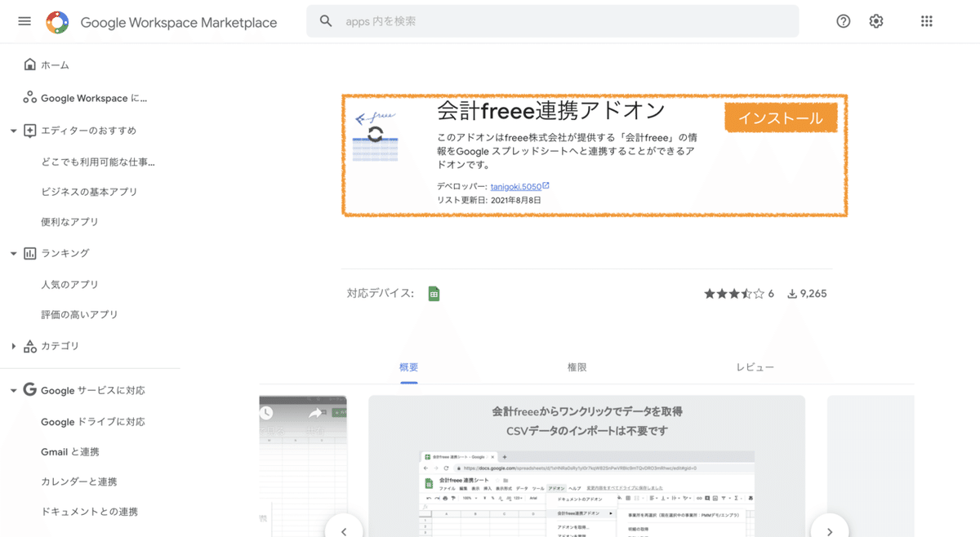Viewport: 980px width, 537px height.
Task: Click the search magnifier icon
Action: pyautogui.click(x=326, y=21)
